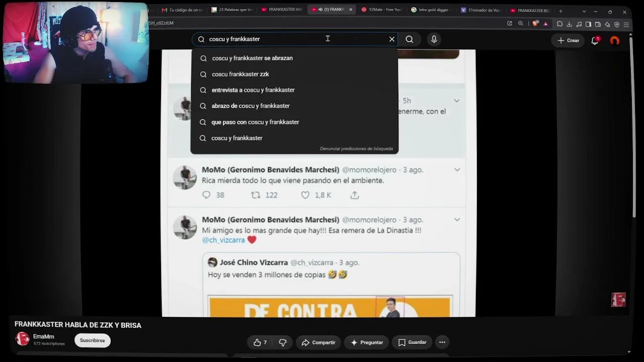The image size is (644, 362).
Task: Clear the YouTube search box text
Action: click(392, 39)
